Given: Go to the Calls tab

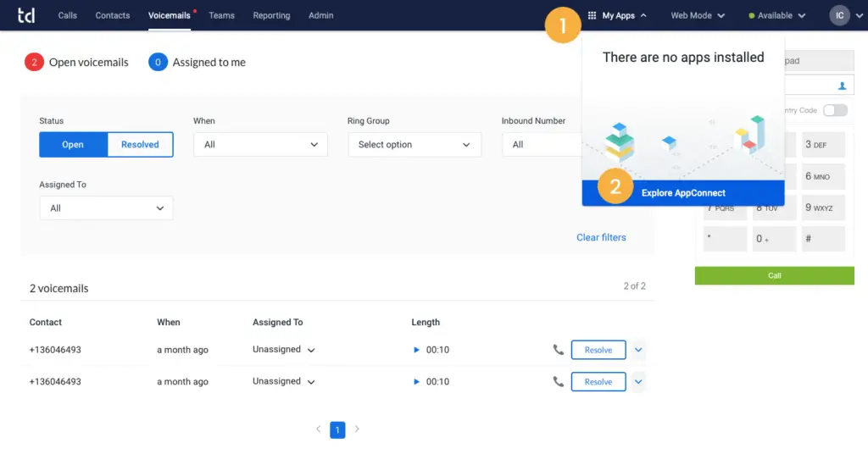Looking at the screenshot, I should click(68, 15).
